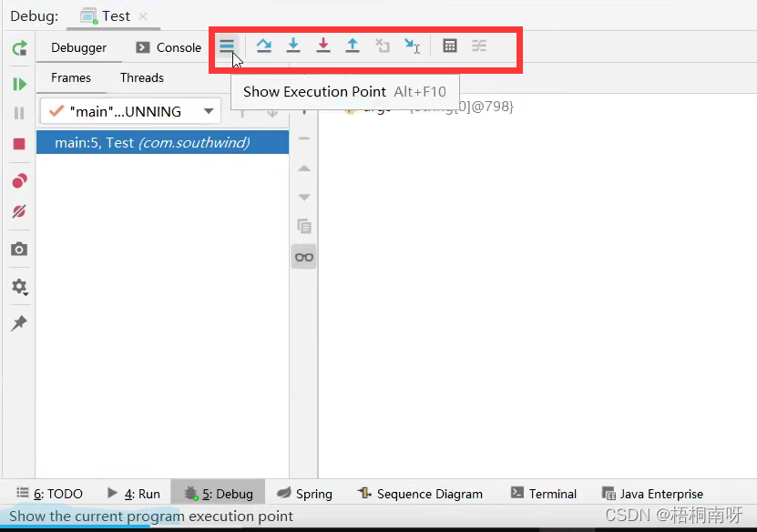Screen dimensions: 757x532
Task: Open the Spring tool window
Action: coord(304,494)
